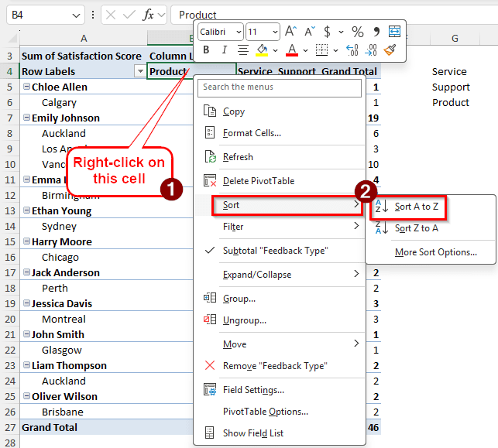This screenshot has height=448, width=498.
Task: Click the center align icon
Action: [x=242, y=50]
